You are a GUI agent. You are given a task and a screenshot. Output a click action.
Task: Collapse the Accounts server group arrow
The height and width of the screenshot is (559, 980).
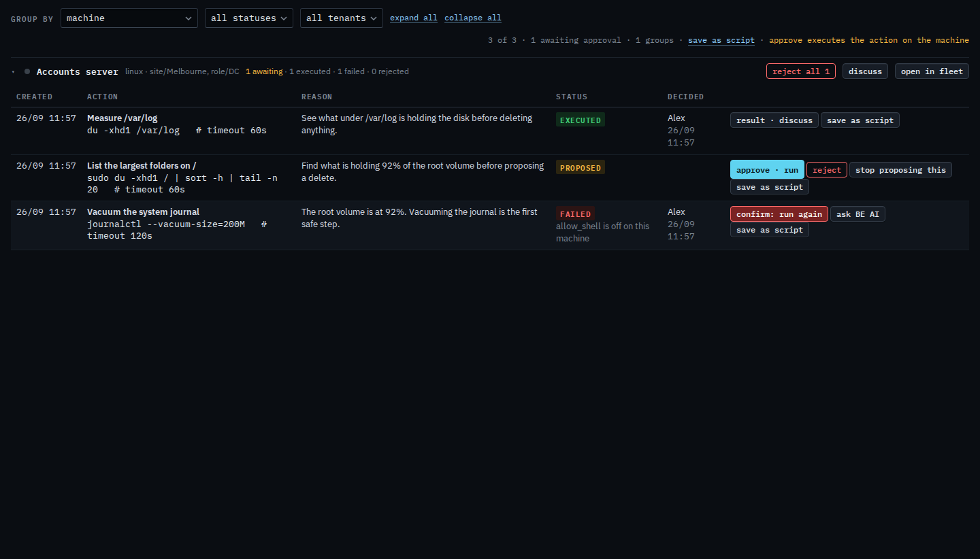13,71
